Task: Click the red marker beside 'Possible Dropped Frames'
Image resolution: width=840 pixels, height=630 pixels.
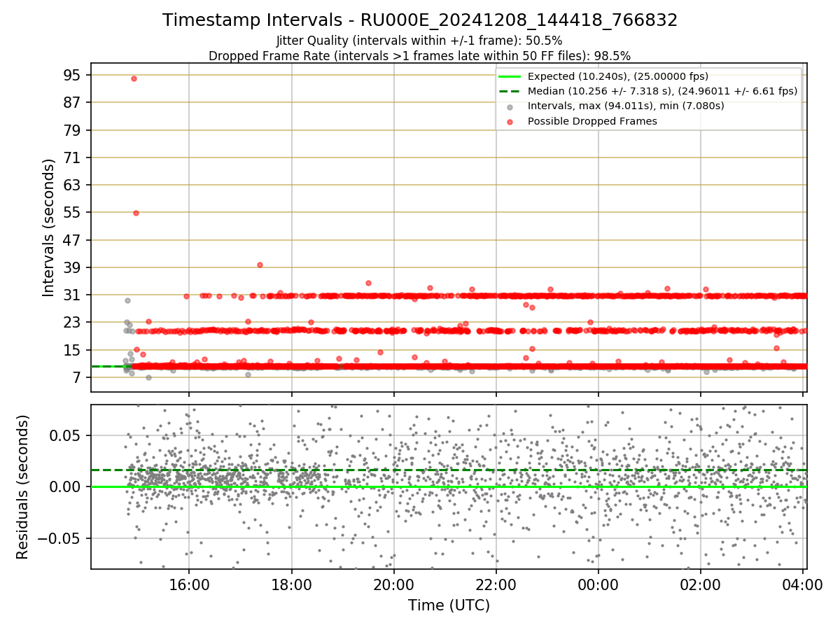Action: point(510,122)
